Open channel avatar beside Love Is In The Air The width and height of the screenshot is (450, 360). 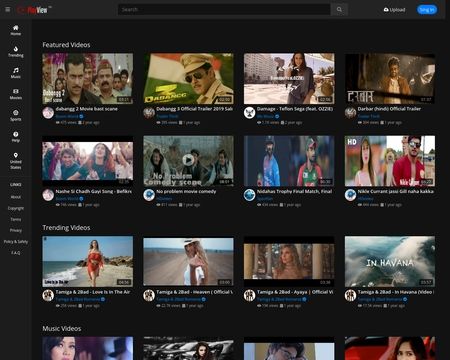click(x=48, y=295)
